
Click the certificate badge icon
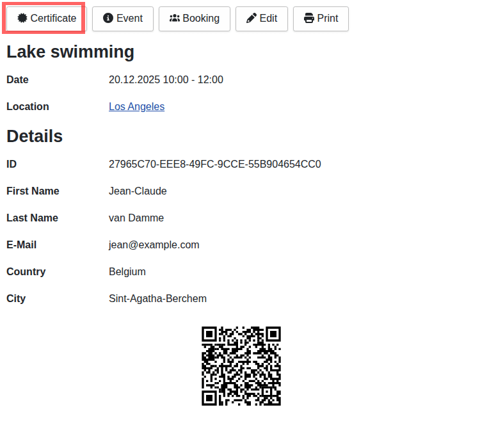[x=22, y=19]
